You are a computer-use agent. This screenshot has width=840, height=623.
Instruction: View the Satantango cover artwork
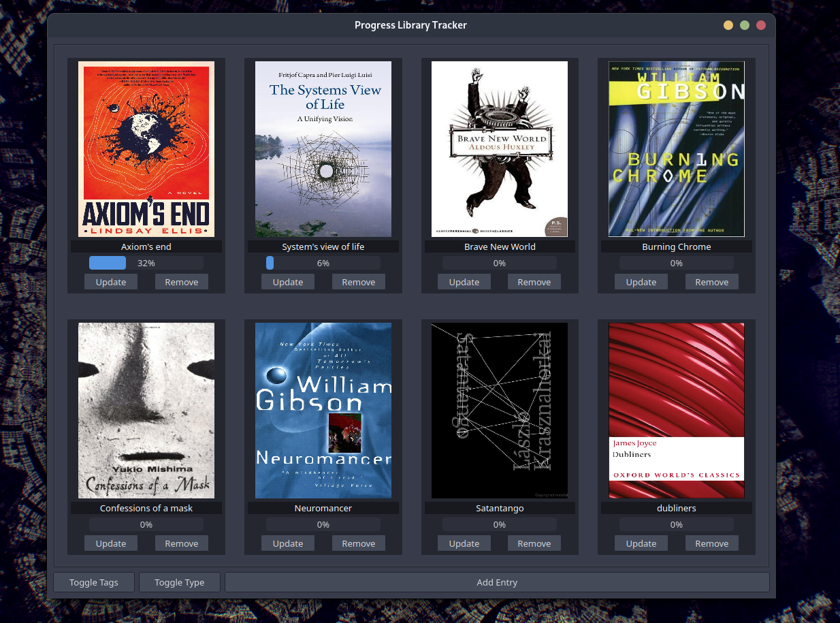coord(500,411)
